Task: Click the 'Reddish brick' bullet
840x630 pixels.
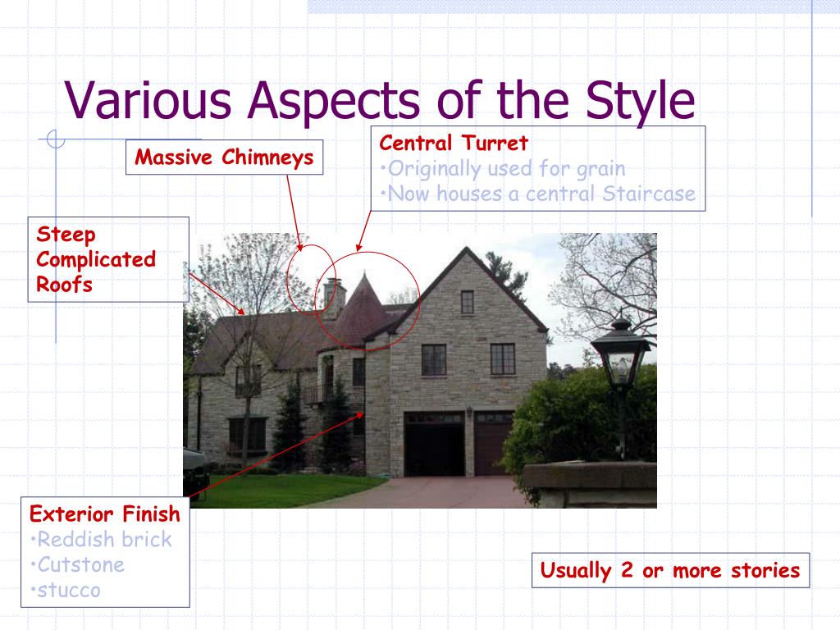Action: [101, 539]
